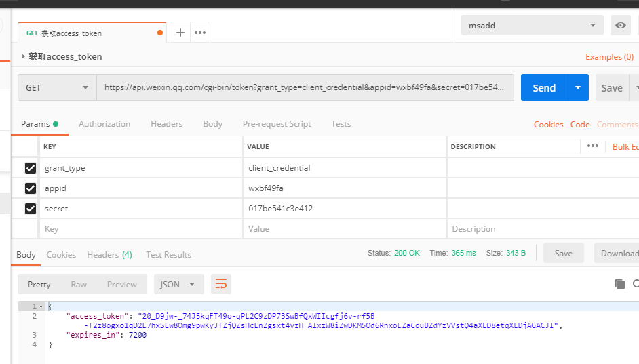This screenshot has height=364, width=639.
Task: Click the 200 OK status text
Action: click(x=407, y=253)
